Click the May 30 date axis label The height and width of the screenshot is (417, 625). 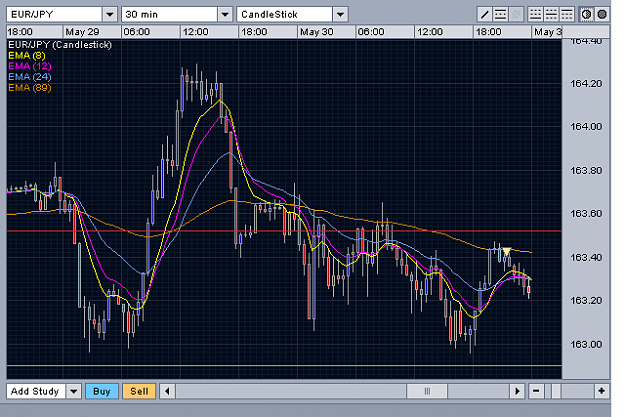click(x=316, y=32)
